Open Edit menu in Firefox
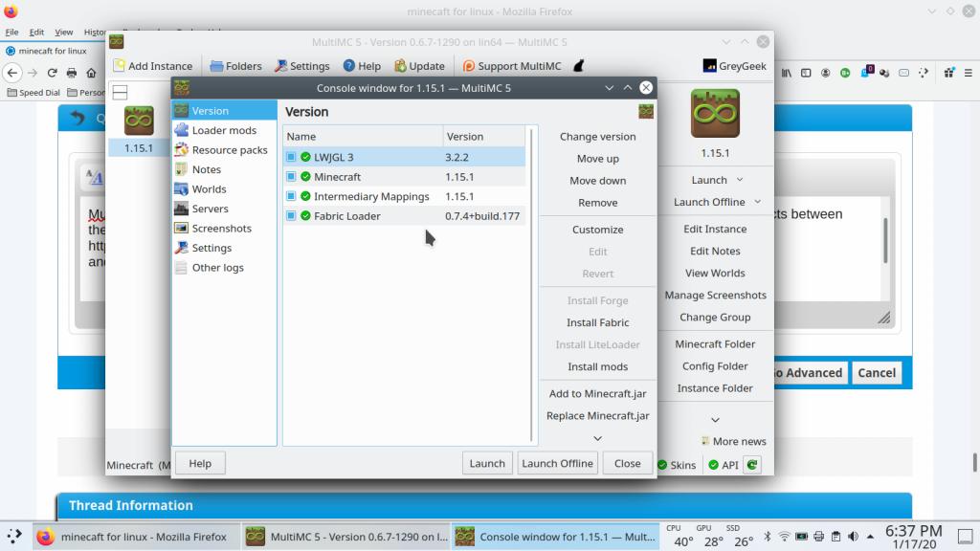The height and width of the screenshot is (551, 980). [x=37, y=32]
